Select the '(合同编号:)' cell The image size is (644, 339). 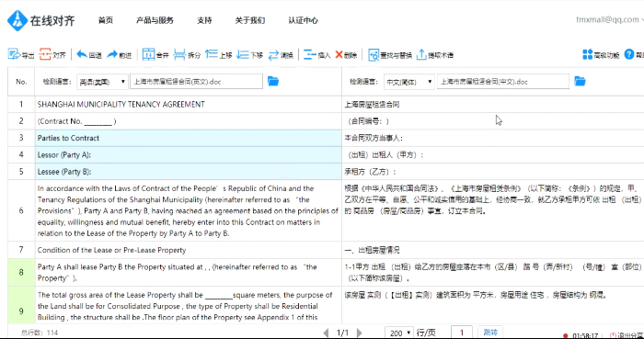[493, 121]
